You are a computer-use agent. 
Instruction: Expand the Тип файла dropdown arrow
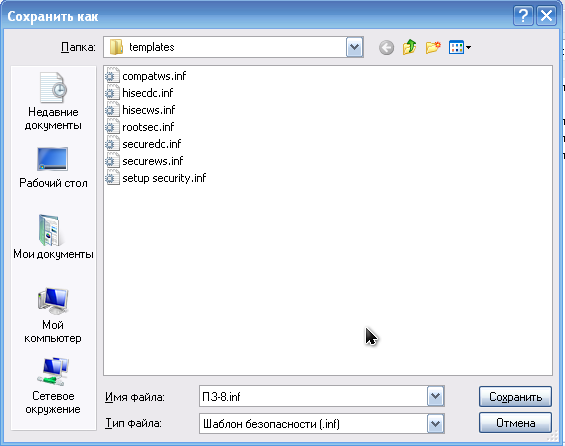tap(435, 423)
